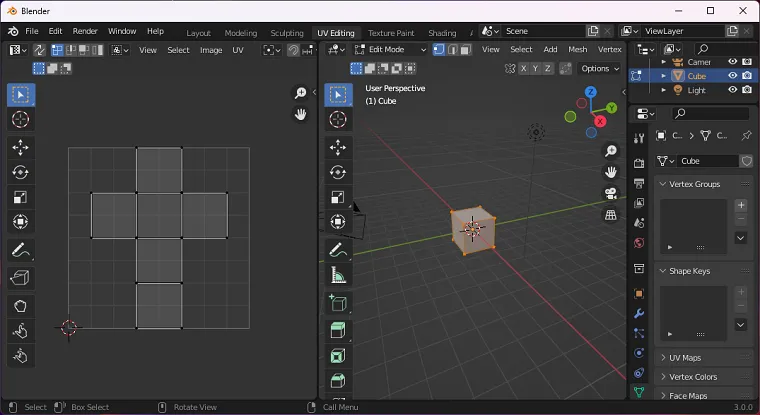The image size is (760, 415).
Task: Select the Rotate tool in UV editor
Action: [x=20, y=173]
